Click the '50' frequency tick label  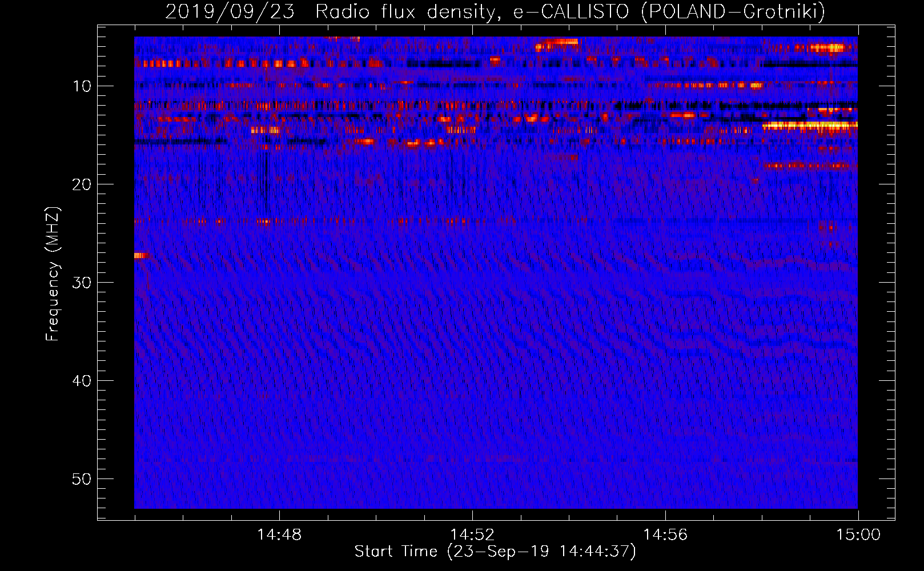coord(82,479)
